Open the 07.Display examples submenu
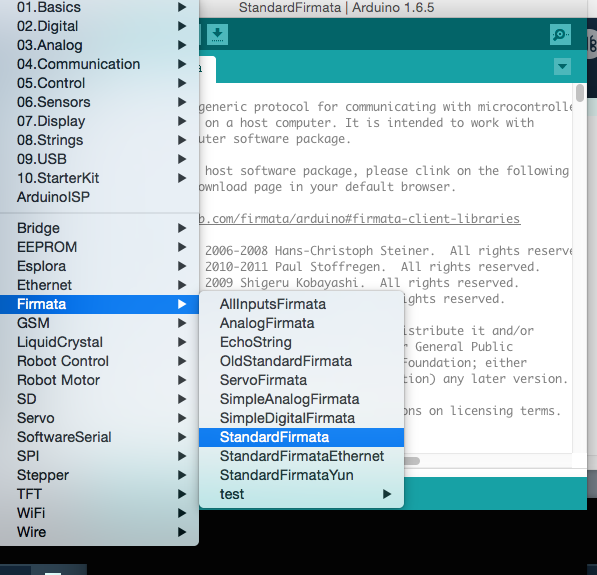The height and width of the screenshot is (575, 597). click(99, 121)
